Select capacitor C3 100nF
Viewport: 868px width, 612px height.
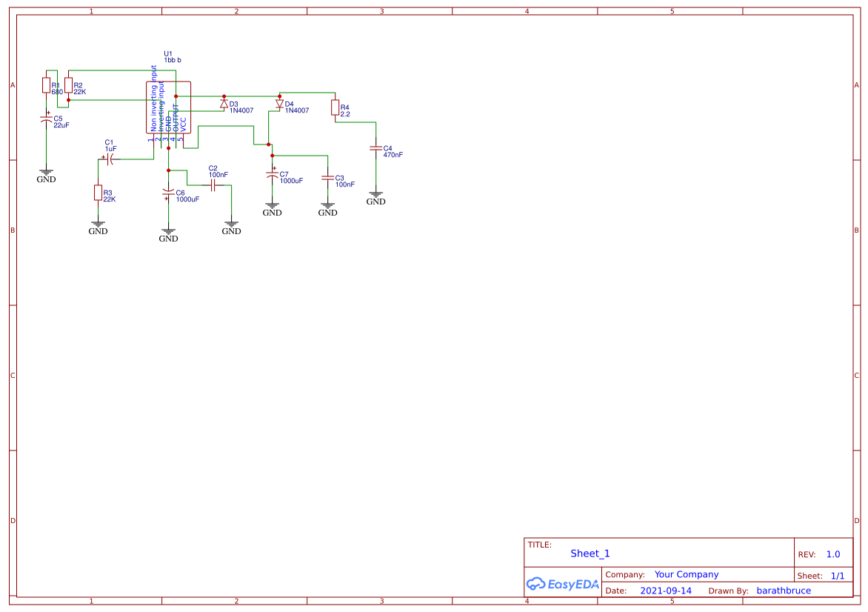click(x=327, y=179)
